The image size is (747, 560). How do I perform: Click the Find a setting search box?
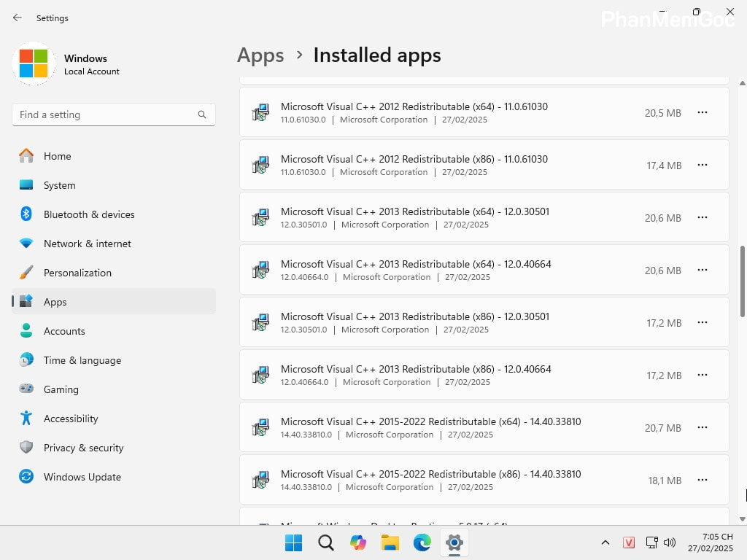[114, 114]
